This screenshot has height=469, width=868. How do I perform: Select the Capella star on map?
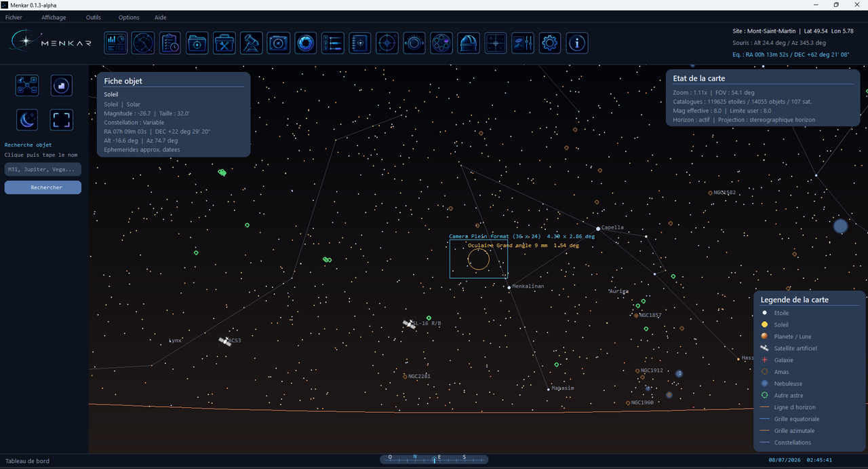(x=598, y=229)
